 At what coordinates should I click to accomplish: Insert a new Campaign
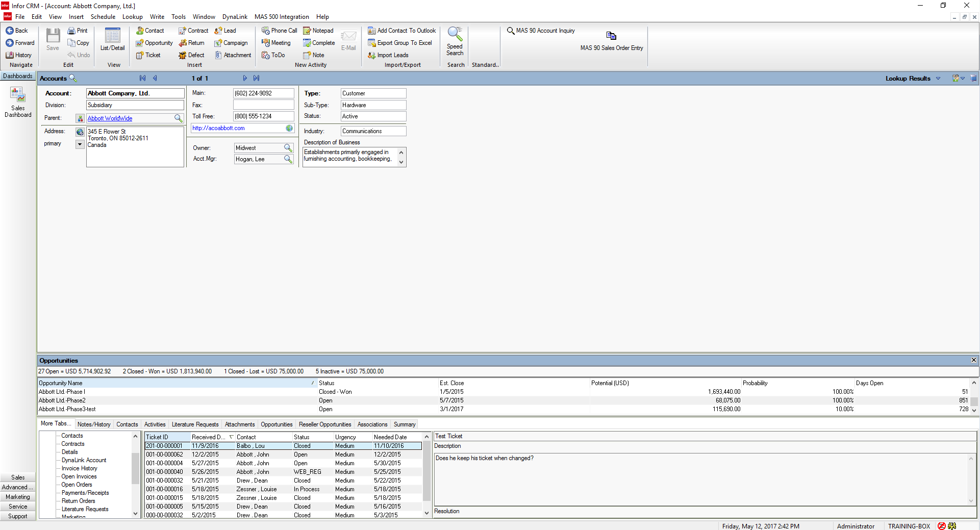click(x=231, y=43)
